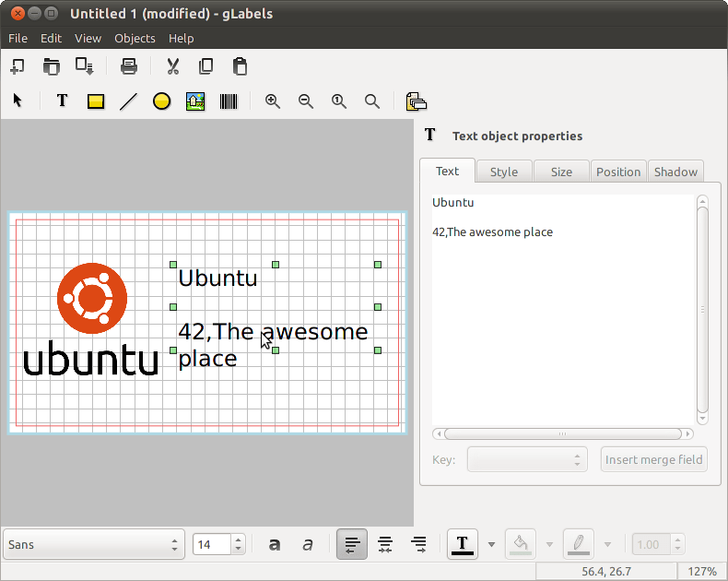Click the 127% zoom status entry
This screenshot has height=581, width=728.
pos(702,571)
